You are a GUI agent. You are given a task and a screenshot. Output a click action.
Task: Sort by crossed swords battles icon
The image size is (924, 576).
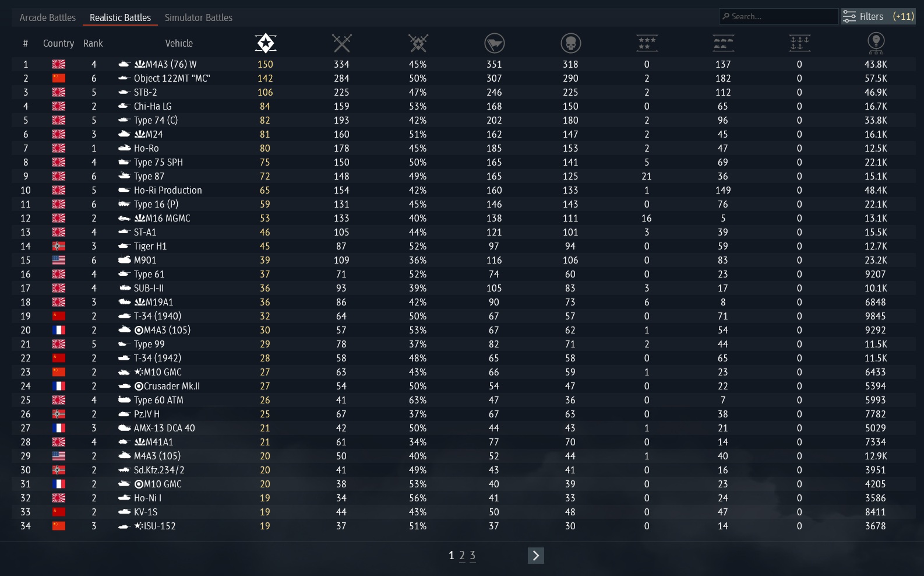click(x=341, y=43)
